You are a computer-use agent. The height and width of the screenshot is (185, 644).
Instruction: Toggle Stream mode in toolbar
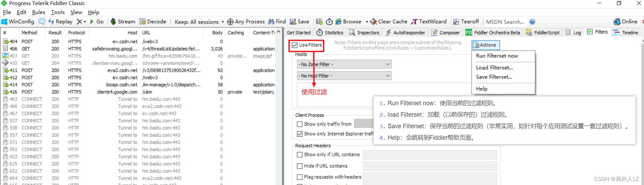tap(123, 22)
